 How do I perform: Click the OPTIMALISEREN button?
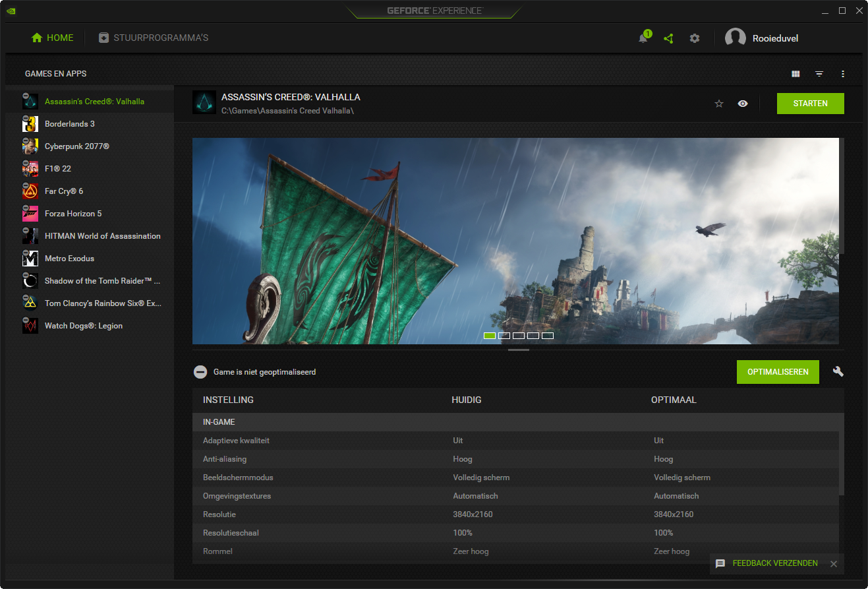778,372
